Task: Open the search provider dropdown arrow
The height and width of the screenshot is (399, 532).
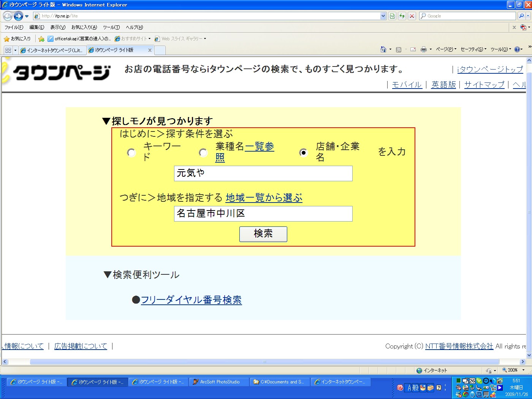Action: 529,16
